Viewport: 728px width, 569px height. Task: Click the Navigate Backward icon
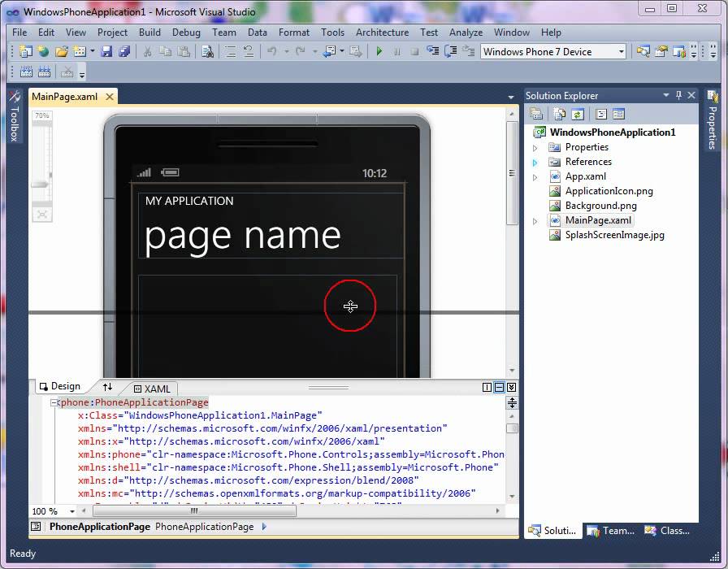pyautogui.click(x=330, y=51)
